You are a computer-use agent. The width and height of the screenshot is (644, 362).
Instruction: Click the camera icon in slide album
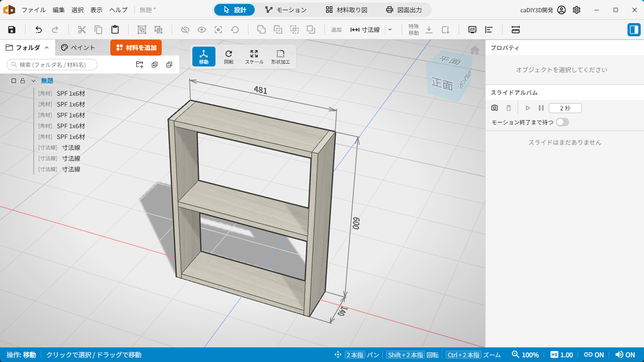pos(495,108)
